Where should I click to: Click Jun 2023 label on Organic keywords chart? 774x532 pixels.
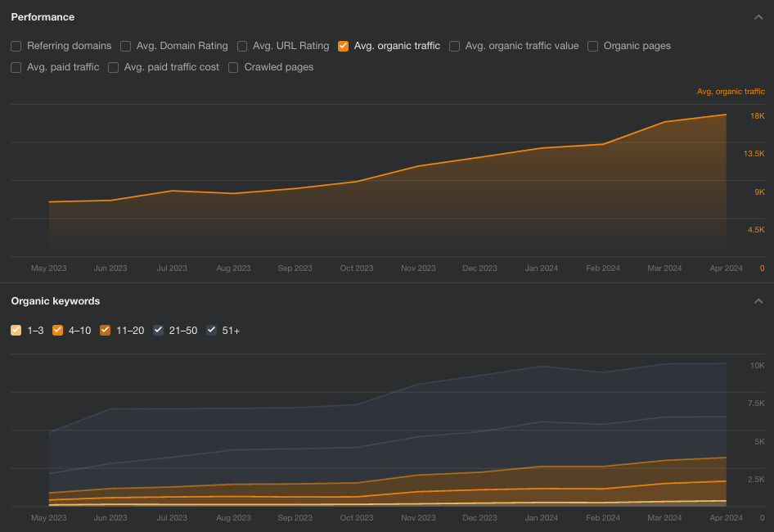[110, 517]
